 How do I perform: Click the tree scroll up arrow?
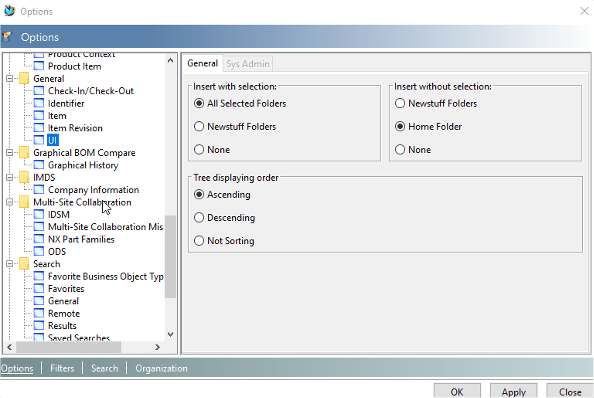170,60
